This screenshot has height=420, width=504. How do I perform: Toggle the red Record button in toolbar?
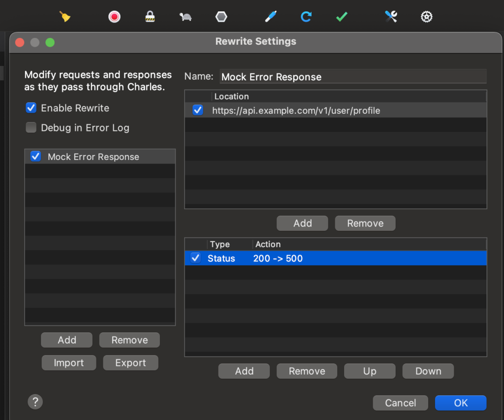coord(114,17)
